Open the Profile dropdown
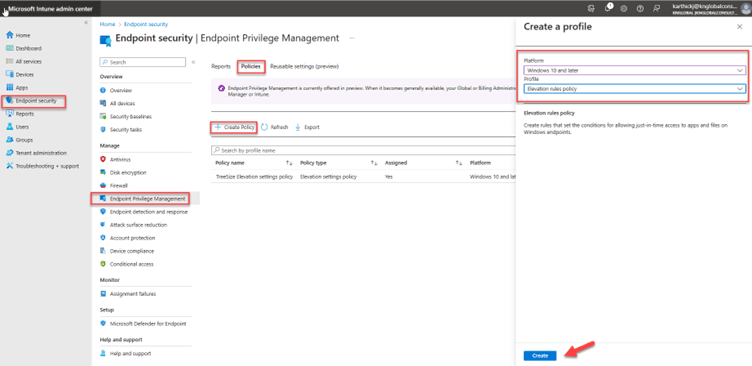 click(634, 89)
